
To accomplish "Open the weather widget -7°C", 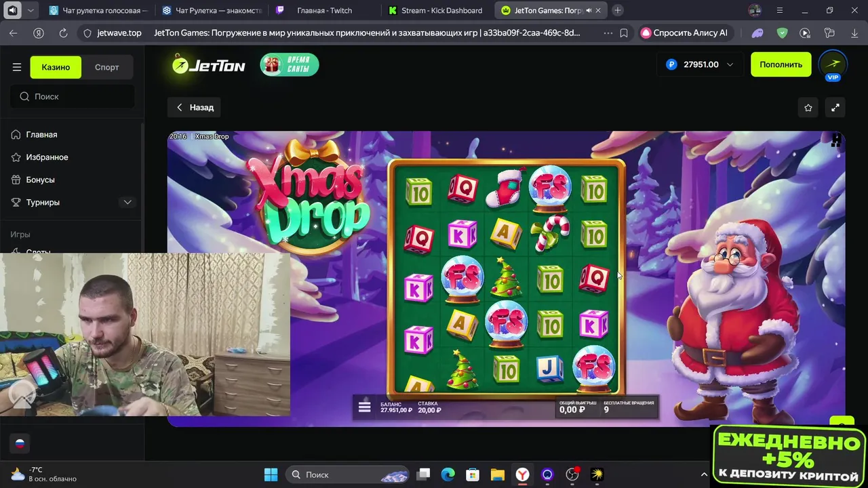I will point(44,474).
